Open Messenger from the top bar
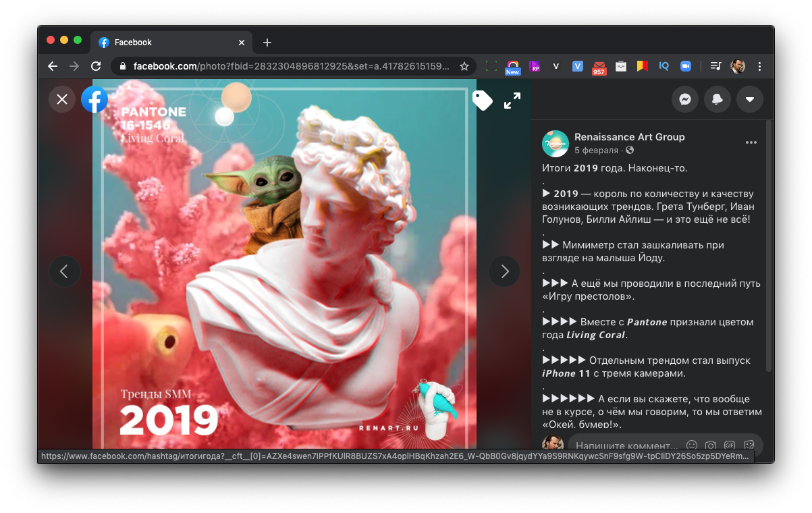This screenshot has height=513, width=812. click(x=685, y=99)
